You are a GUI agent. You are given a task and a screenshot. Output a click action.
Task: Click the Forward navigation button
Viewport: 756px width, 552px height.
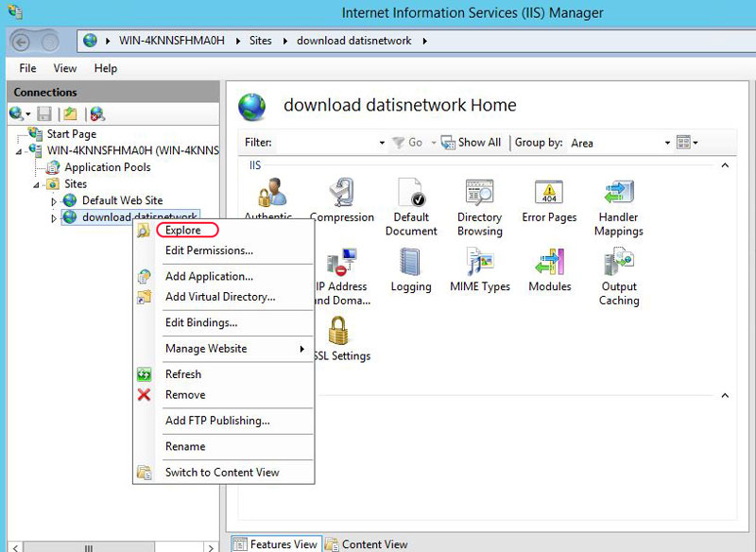tap(49, 43)
